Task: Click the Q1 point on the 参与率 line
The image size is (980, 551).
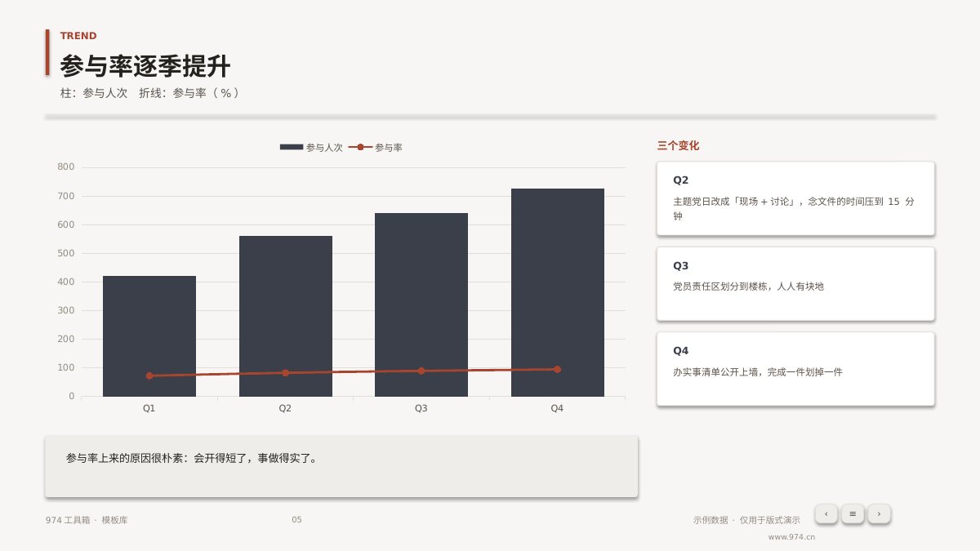Action: [x=149, y=375]
